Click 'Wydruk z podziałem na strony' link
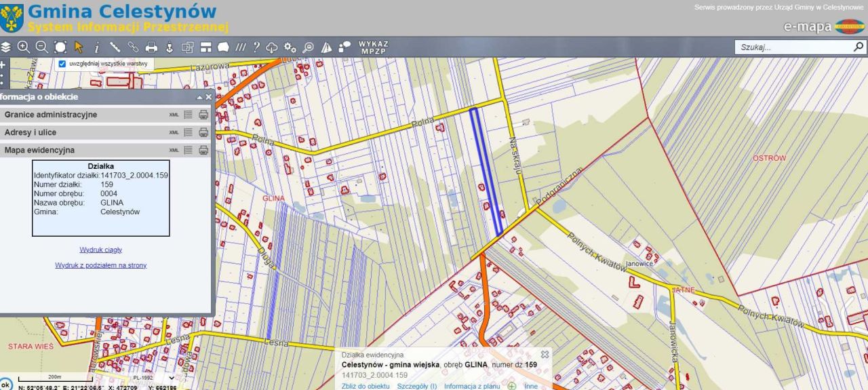This screenshot has width=868, height=390. 100,265
